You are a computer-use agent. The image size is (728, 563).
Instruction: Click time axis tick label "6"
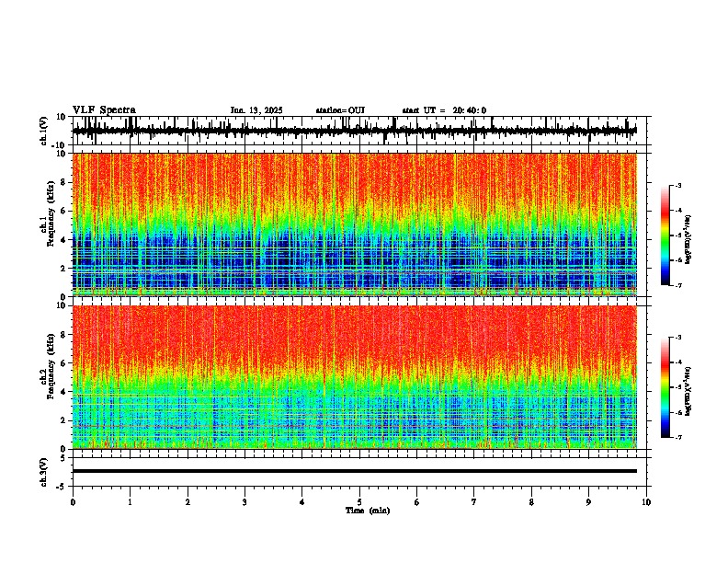click(x=417, y=502)
